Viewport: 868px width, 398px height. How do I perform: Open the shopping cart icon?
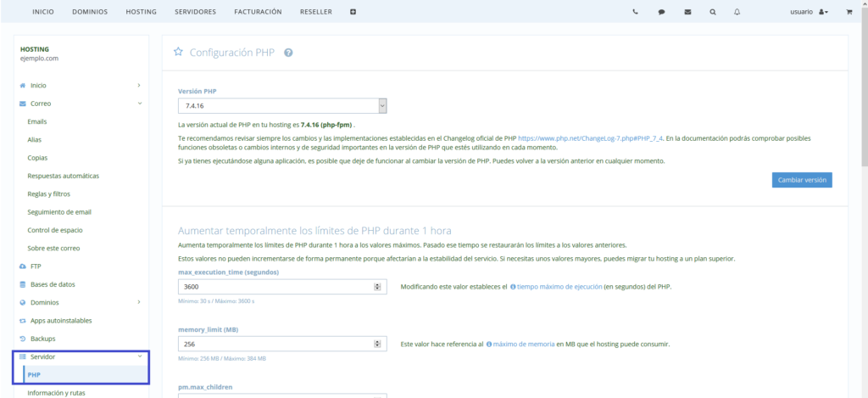click(849, 12)
